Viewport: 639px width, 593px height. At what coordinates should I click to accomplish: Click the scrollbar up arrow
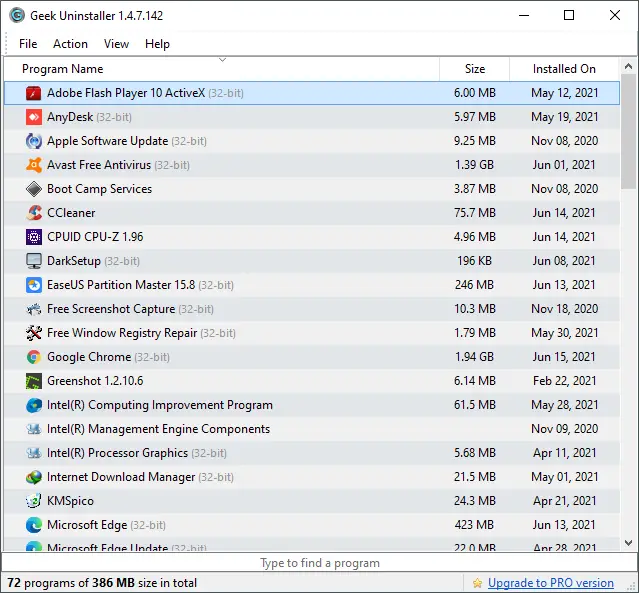click(628, 66)
